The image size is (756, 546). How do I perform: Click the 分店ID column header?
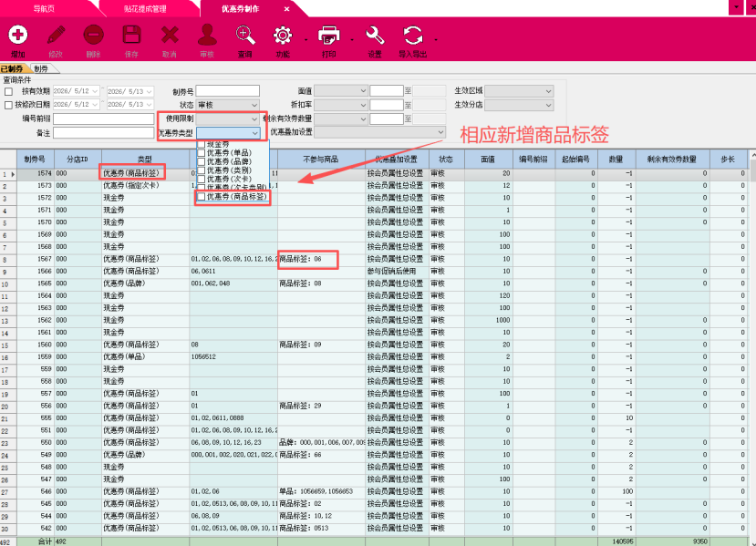point(78,159)
